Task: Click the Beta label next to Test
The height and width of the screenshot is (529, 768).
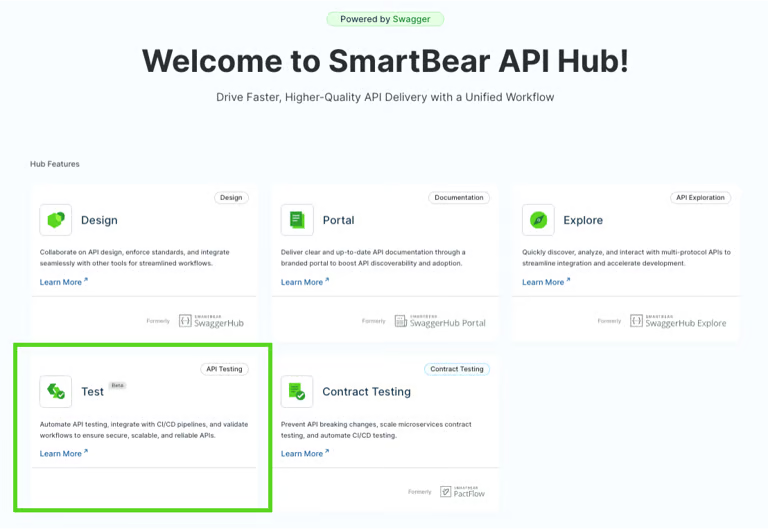Action: coord(118,385)
